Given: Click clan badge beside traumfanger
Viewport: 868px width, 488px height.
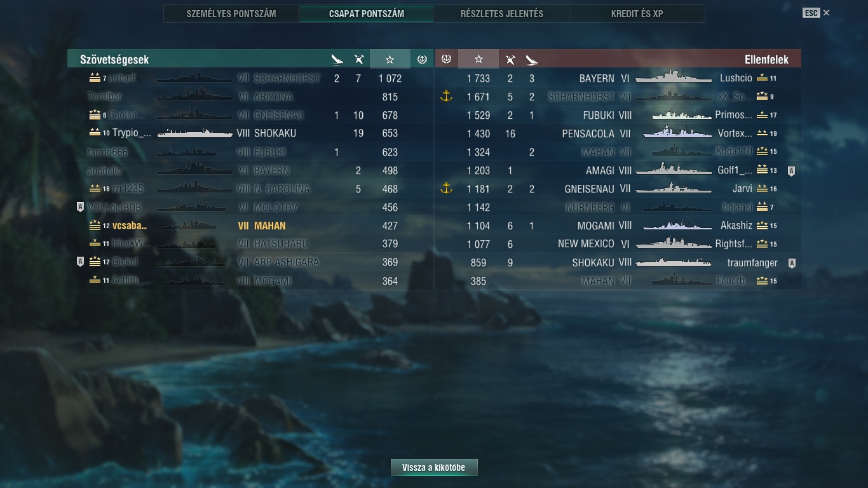Looking at the screenshot, I should 791,262.
